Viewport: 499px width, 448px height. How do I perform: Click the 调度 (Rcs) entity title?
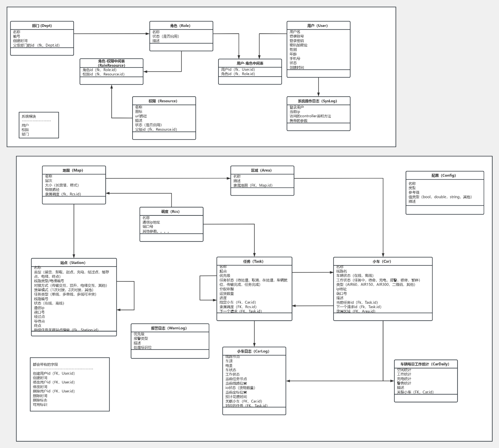[x=171, y=212]
